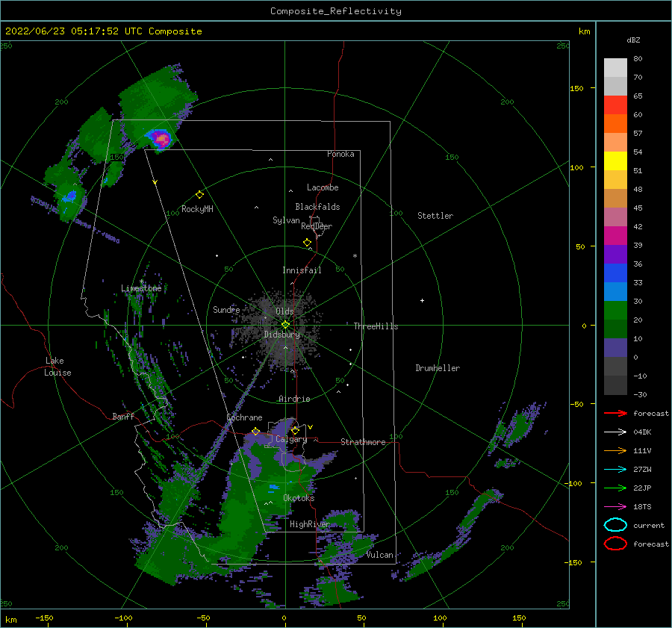Image resolution: width=672 pixels, height=628 pixels.
Task: Click the Okotoks label
Action: (x=299, y=498)
